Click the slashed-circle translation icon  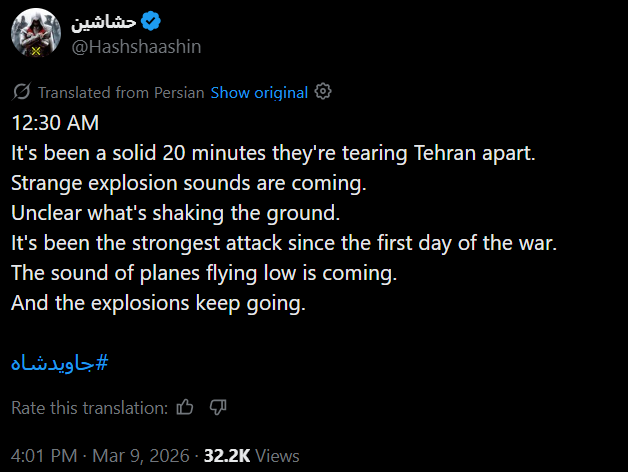21,92
